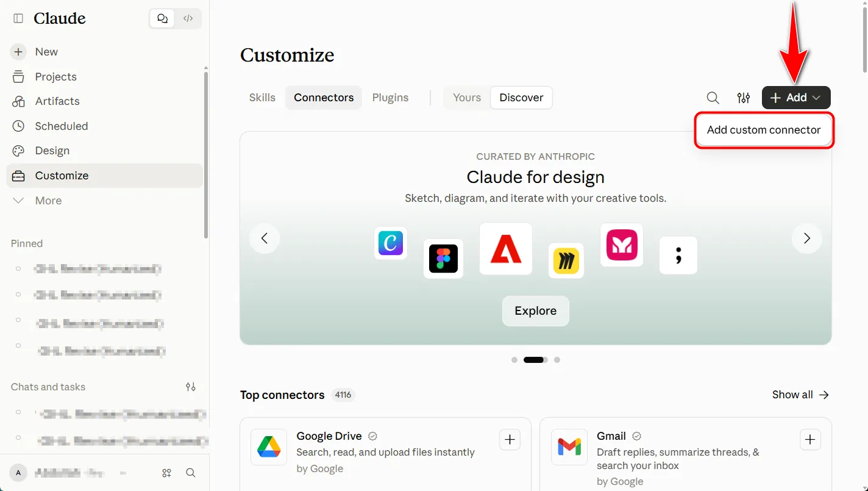Switch to chat mode icon
This screenshot has height=491, width=868.
[162, 18]
